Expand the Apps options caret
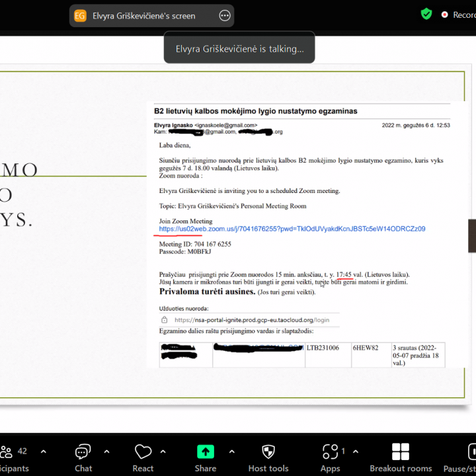 pos(356,452)
